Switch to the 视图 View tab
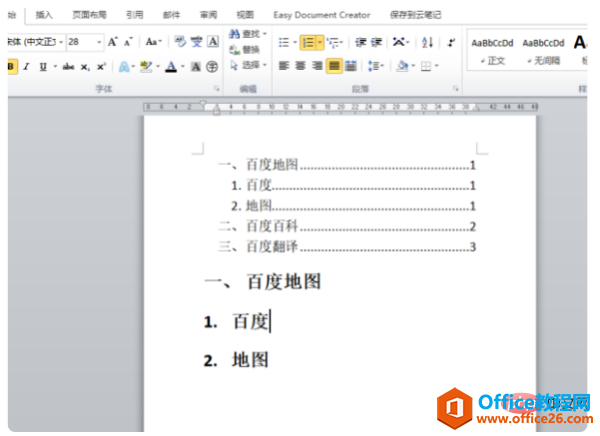 point(245,15)
